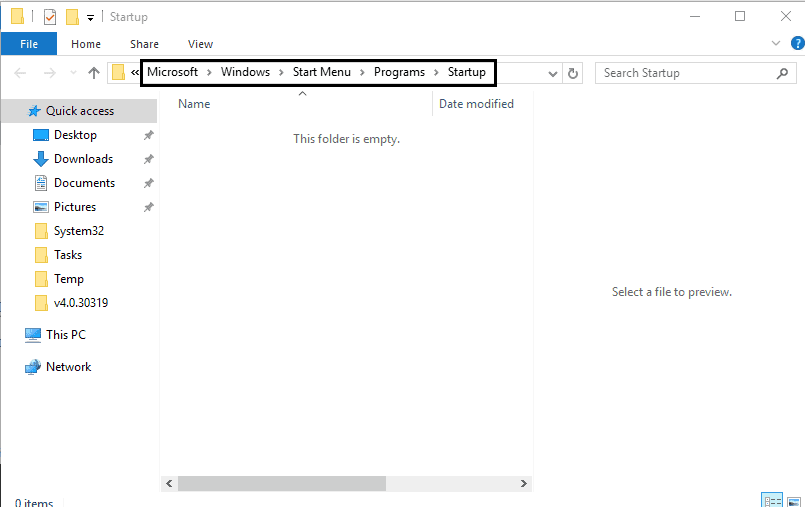
Task: Open Desktop in Quick access
Action: [x=75, y=135]
